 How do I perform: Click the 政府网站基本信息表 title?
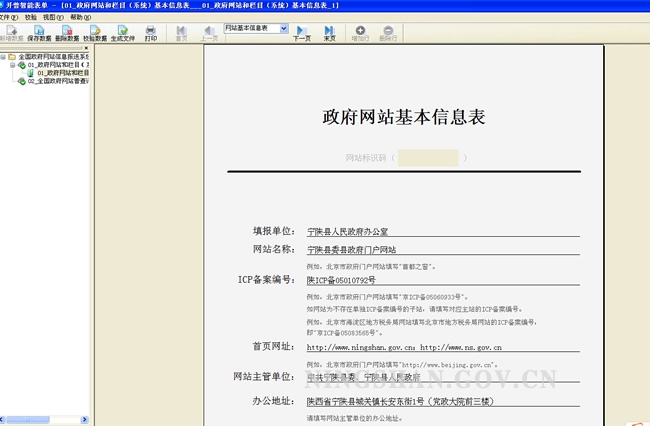pyautogui.click(x=404, y=117)
